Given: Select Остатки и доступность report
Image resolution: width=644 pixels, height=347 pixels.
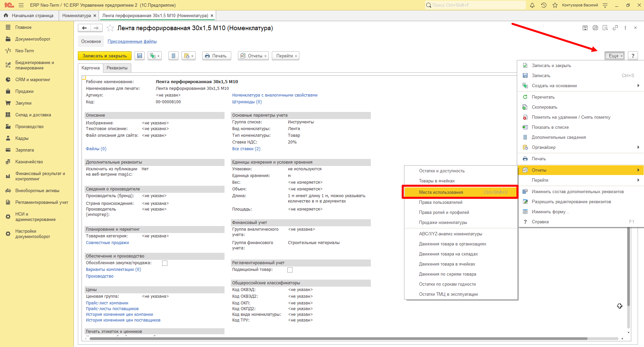Looking at the screenshot, I should point(460,171).
